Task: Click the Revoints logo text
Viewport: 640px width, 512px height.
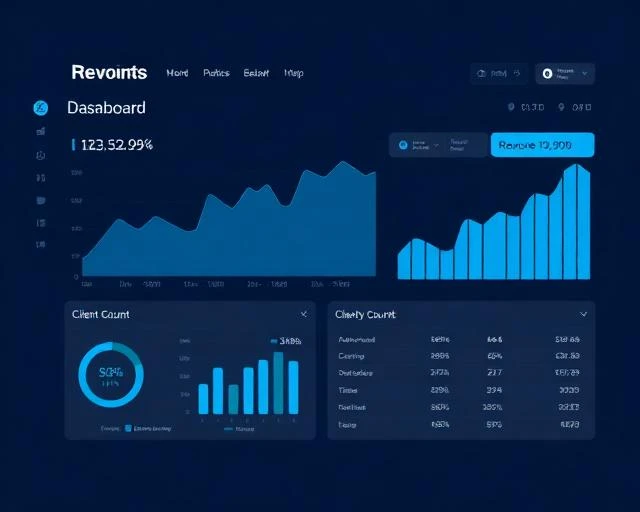Action: [x=109, y=72]
